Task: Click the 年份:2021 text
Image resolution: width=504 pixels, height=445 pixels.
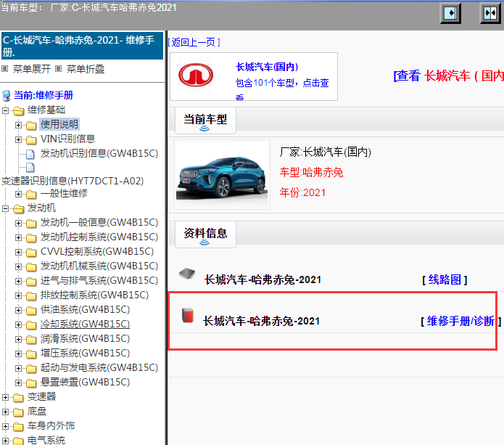Action: click(x=302, y=192)
